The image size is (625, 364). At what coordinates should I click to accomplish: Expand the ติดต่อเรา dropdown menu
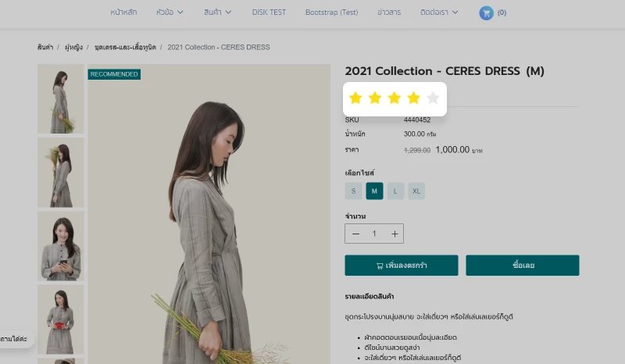tap(440, 12)
